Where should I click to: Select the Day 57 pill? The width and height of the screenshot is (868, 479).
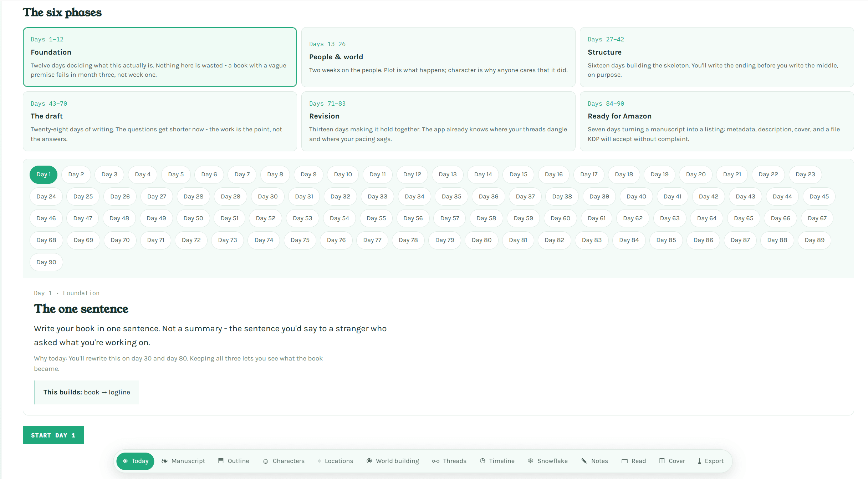pos(449,218)
